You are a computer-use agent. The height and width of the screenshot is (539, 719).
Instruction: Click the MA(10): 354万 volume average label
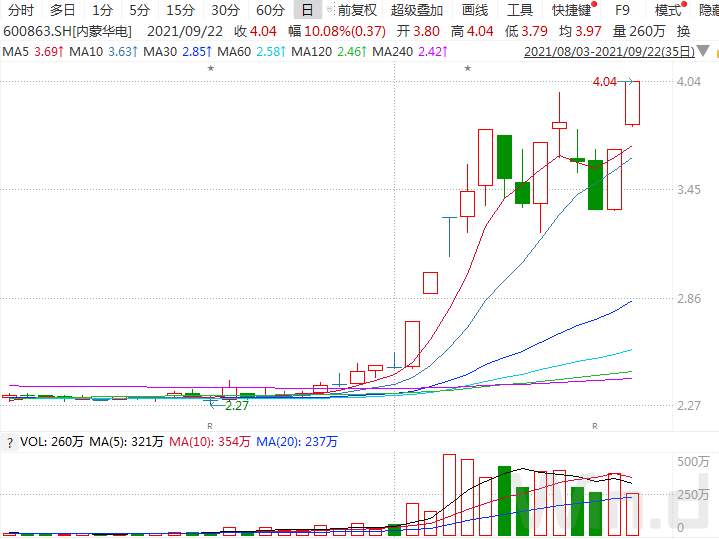pyautogui.click(x=210, y=442)
